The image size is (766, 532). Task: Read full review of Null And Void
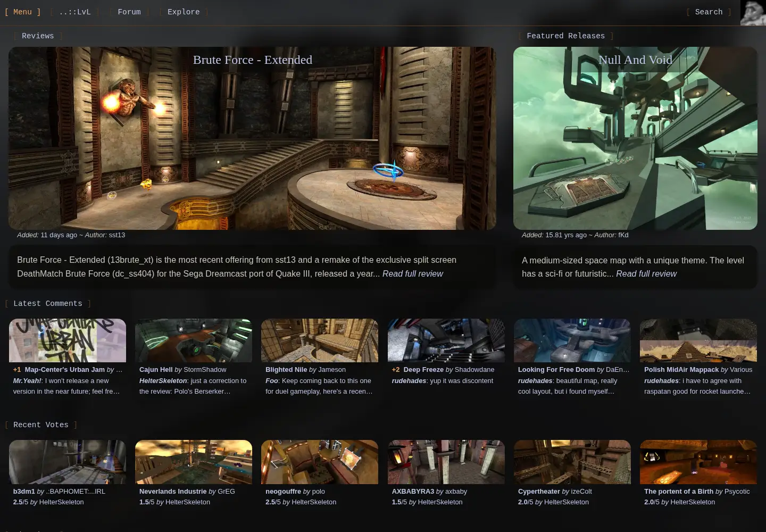pyautogui.click(x=646, y=273)
